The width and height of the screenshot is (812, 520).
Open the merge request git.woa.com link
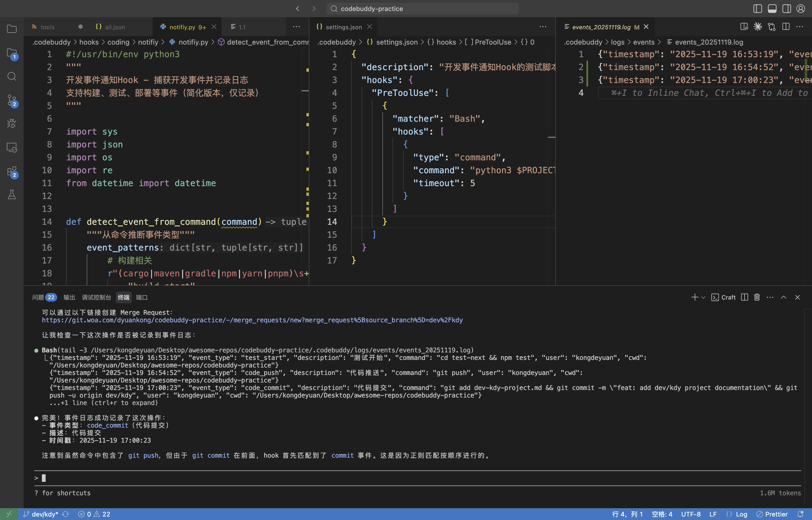[x=252, y=320]
